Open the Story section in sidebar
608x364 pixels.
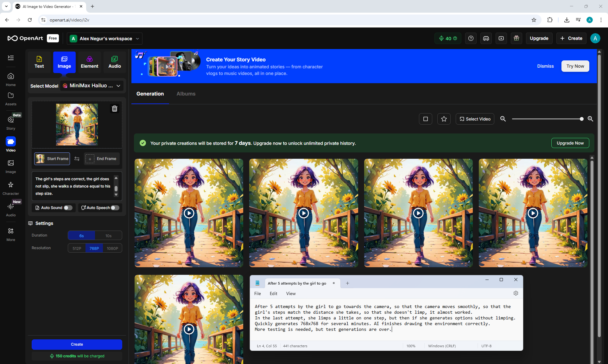[11, 122]
